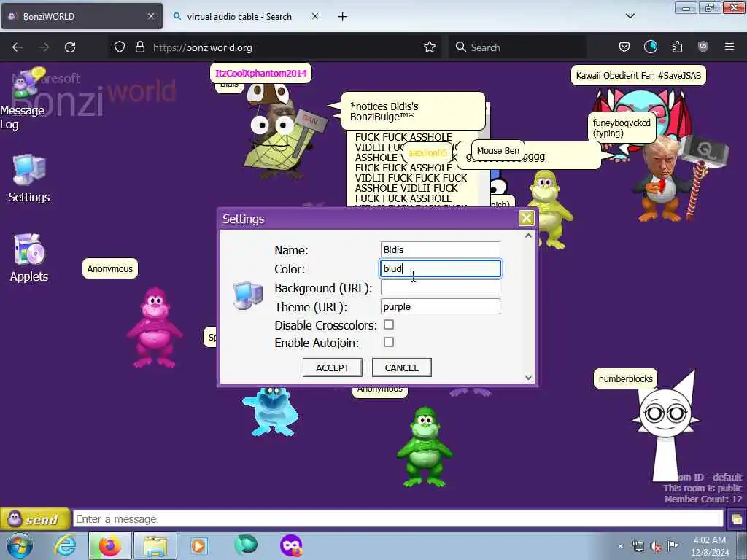This screenshot has width=747, height=560.
Task: Click the send button
Action: (35, 519)
